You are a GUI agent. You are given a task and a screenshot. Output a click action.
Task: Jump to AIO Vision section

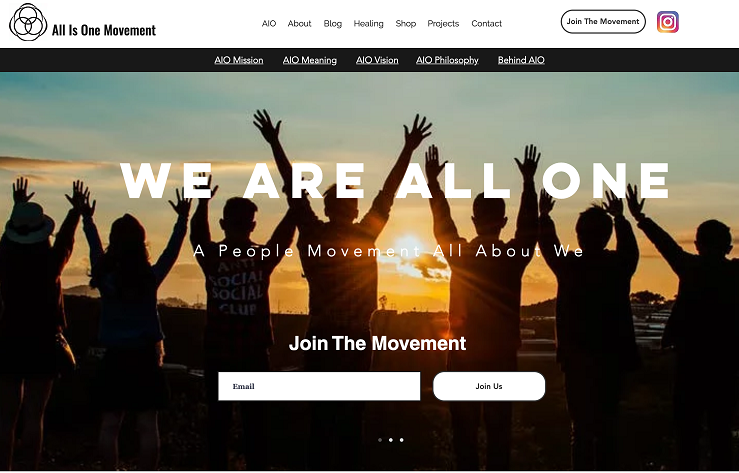377,60
